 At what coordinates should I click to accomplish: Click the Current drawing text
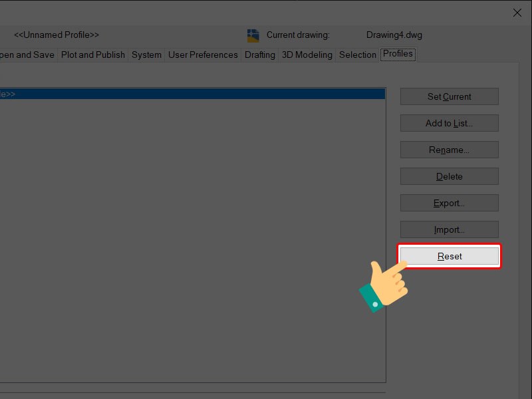(x=298, y=35)
